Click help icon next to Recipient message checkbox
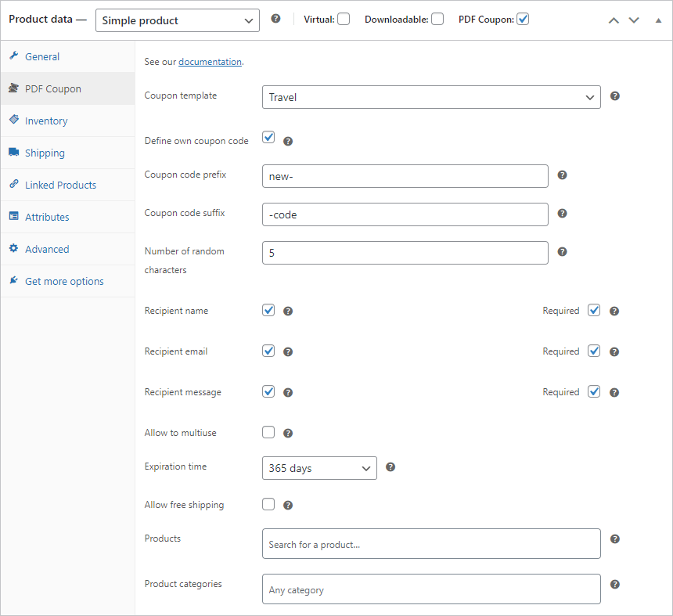 (x=288, y=392)
